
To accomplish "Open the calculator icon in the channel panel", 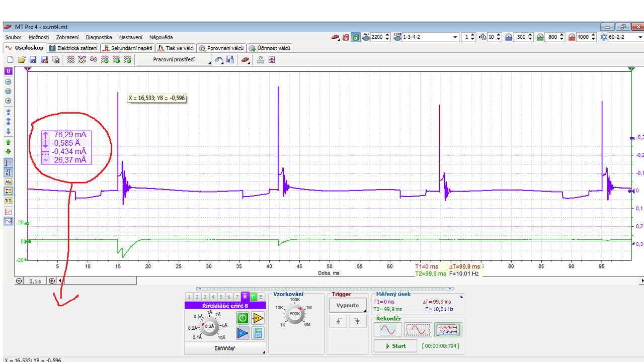I will tap(258, 332).
